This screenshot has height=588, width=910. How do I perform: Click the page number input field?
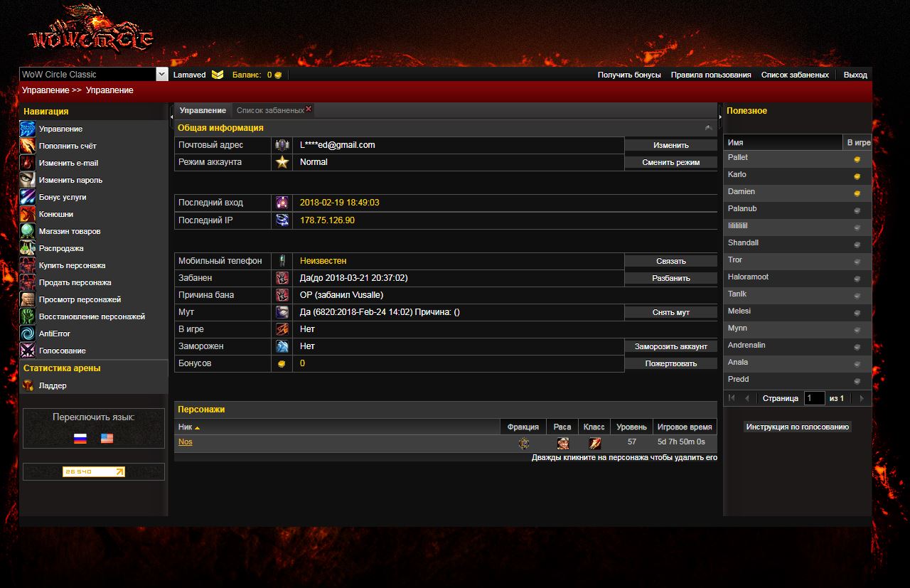tap(814, 398)
